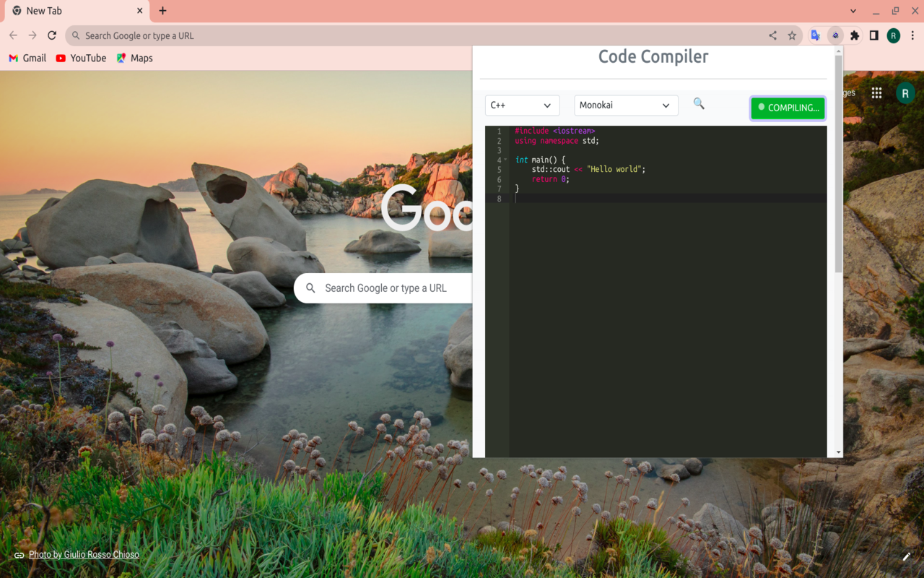Open YouTube bookmark
This screenshot has width=924, height=578.
pos(81,58)
